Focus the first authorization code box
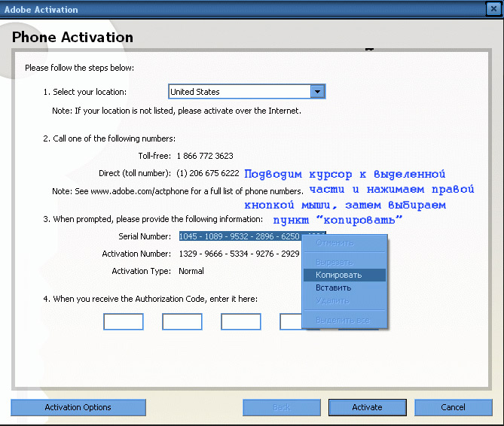504x426 pixels. [x=124, y=322]
